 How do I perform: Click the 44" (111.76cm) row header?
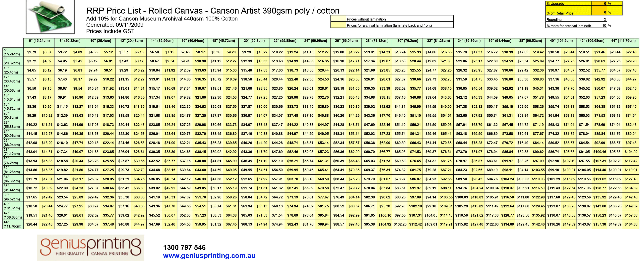click(13, 224)
